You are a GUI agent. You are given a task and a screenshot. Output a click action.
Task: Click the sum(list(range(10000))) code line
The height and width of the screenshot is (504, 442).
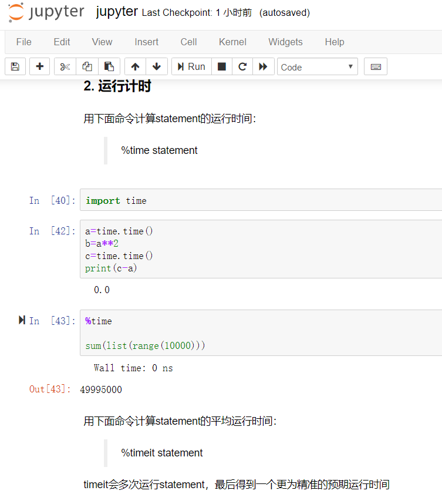(x=145, y=345)
